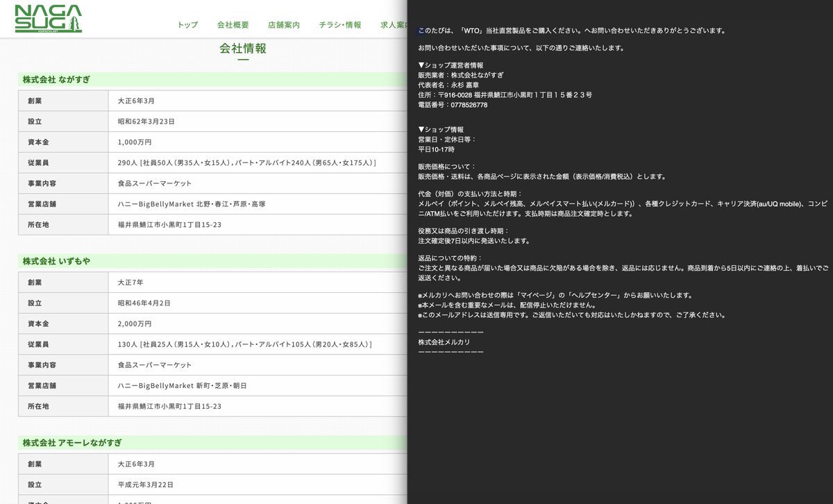
Task: Select the このメールアドレスは送信専用です notice line
Action: [x=572, y=315]
